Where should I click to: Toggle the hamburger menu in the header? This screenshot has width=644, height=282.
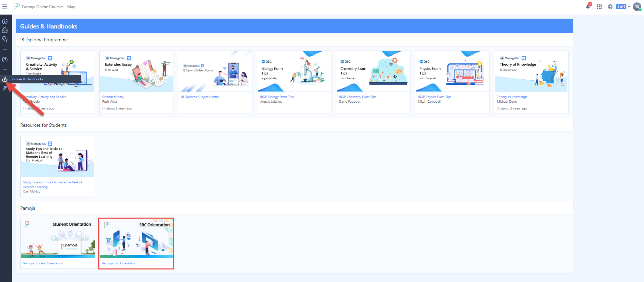coord(5,6)
